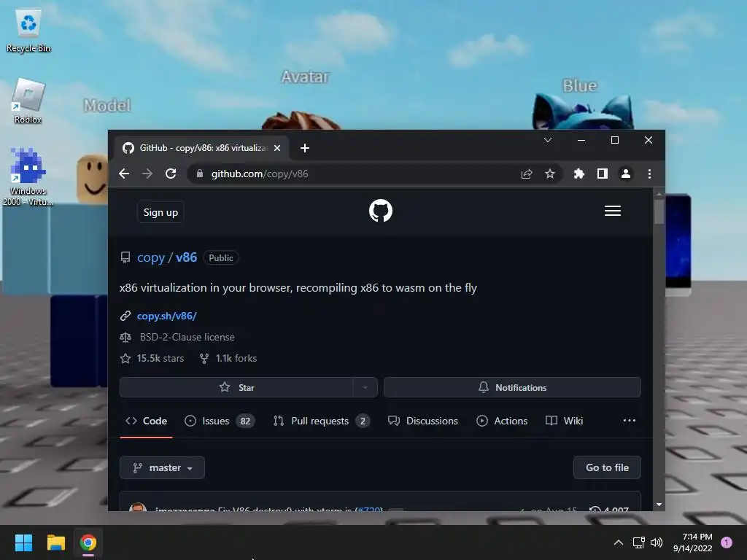The height and width of the screenshot is (560, 747).
Task: Click the Chrome back arrow
Action: [x=124, y=174]
